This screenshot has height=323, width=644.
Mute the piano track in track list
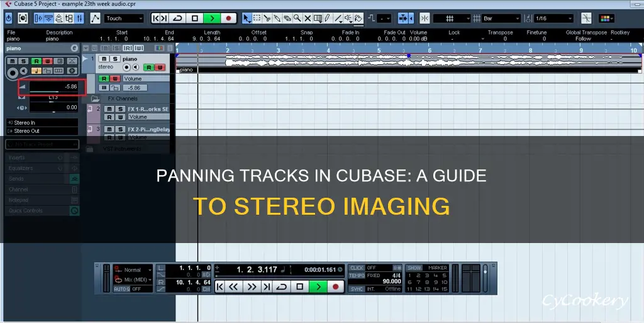[104, 59]
